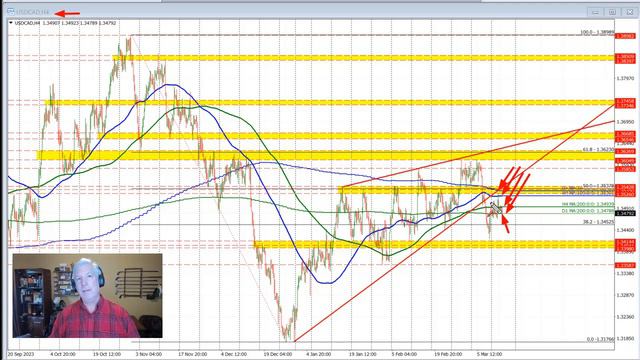The height and width of the screenshot is (360, 640).
Task: Click the 1.36950 price scale value
Action: (625, 122)
